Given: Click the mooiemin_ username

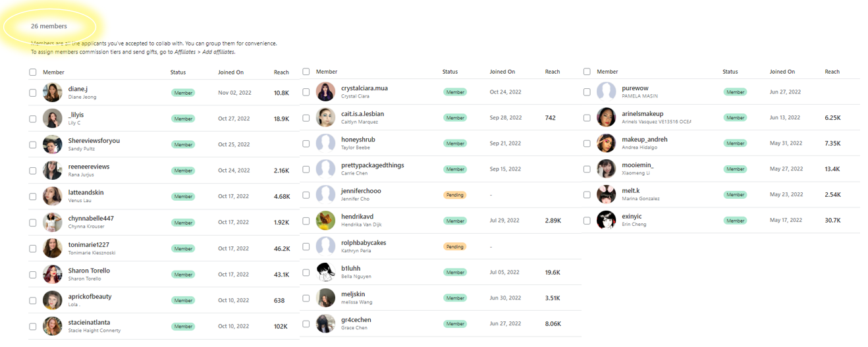Looking at the screenshot, I should pos(637,165).
